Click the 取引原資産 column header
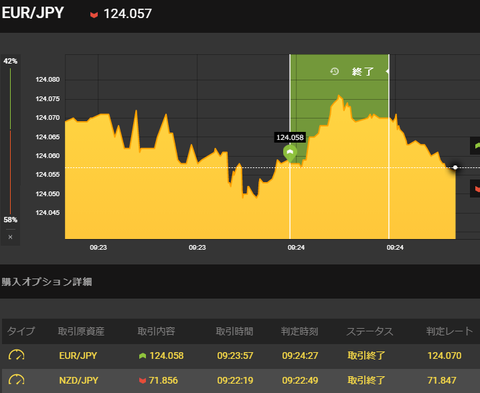The image size is (480, 393). click(x=81, y=331)
